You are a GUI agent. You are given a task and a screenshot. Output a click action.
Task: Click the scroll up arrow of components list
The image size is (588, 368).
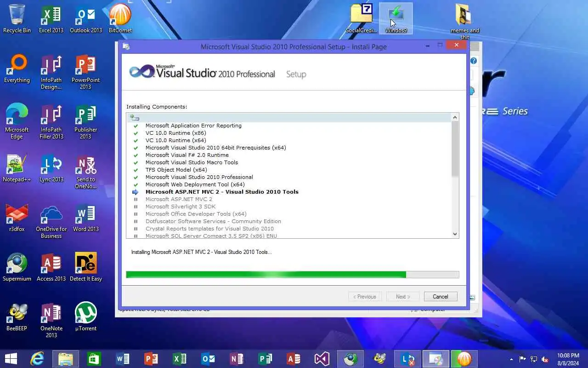tap(455, 117)
